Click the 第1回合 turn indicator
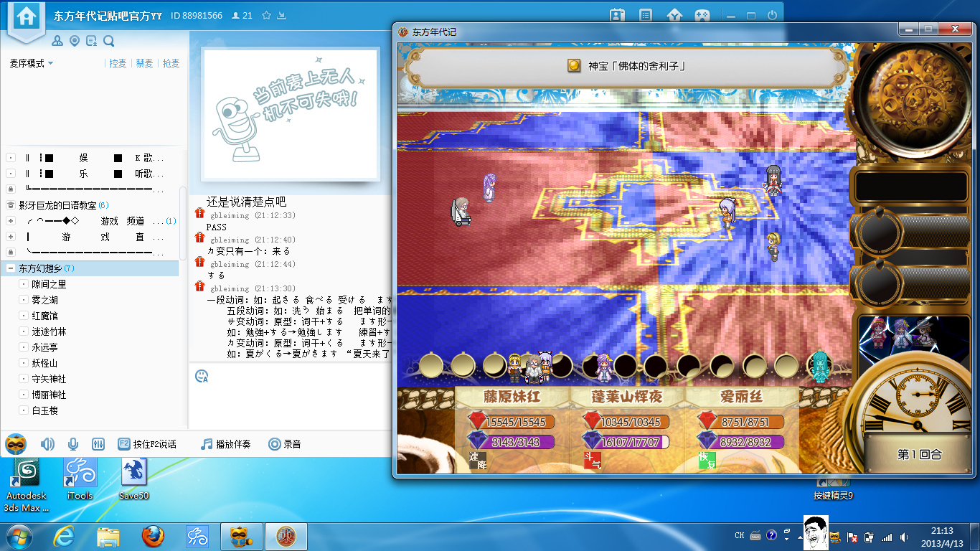The width and height of the screenshot is (980, 551). point(919,455)
